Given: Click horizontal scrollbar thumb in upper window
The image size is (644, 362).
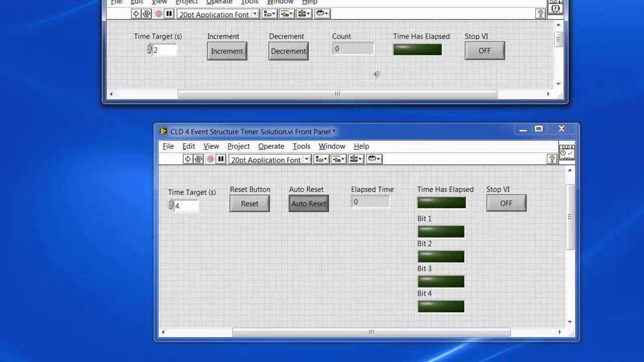Looking at the screenshot, I should (338, 94).
